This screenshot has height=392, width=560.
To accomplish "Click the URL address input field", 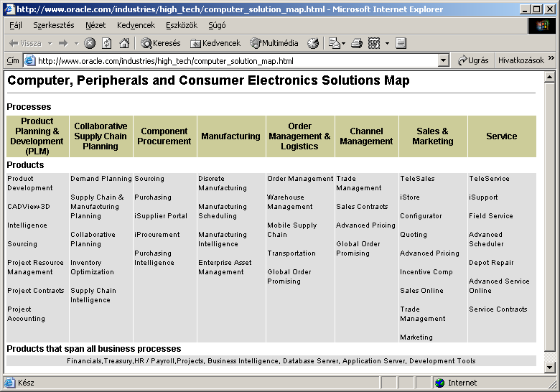I will coord(230,61).
